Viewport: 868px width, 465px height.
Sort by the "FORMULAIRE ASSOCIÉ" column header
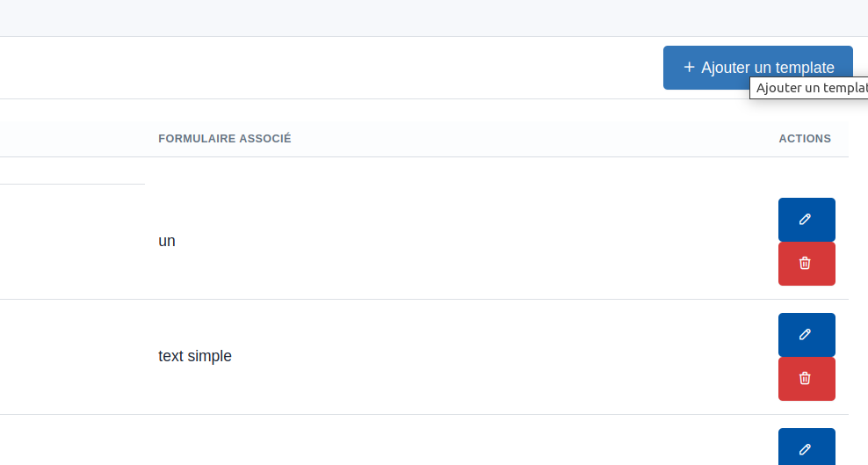click(225, 139)
